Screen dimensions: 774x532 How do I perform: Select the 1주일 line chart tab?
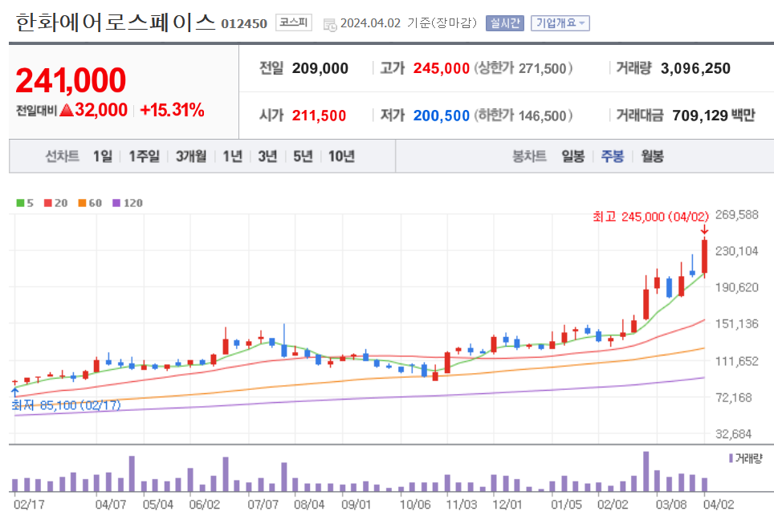coord(145,156)
